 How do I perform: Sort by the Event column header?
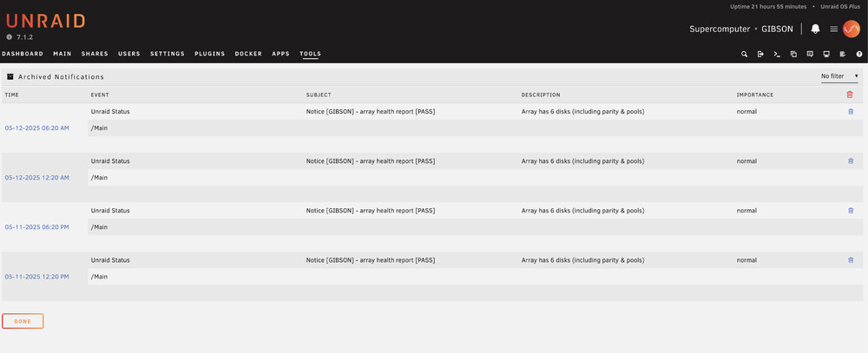(x=99, y=95)
